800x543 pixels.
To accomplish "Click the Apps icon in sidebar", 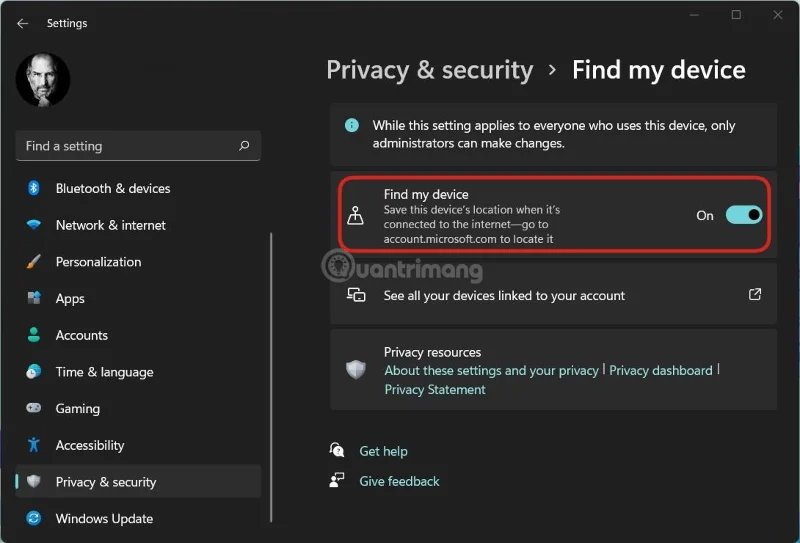I will (34, 298).
